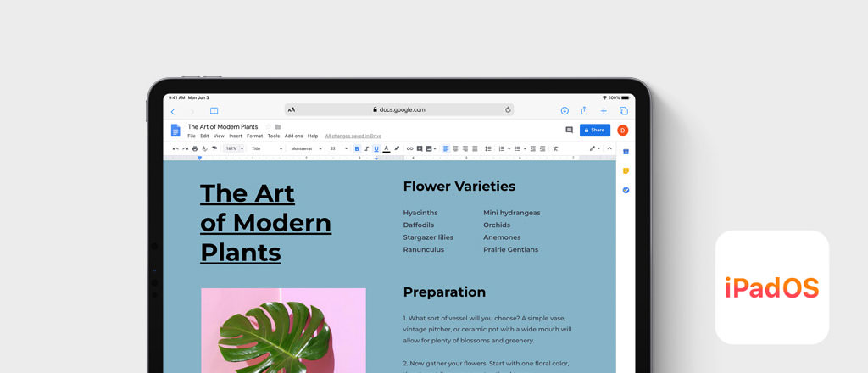Screen dimensions: 868x373
Task: Click the docs.google.com address bar
Action: (399, 109)
